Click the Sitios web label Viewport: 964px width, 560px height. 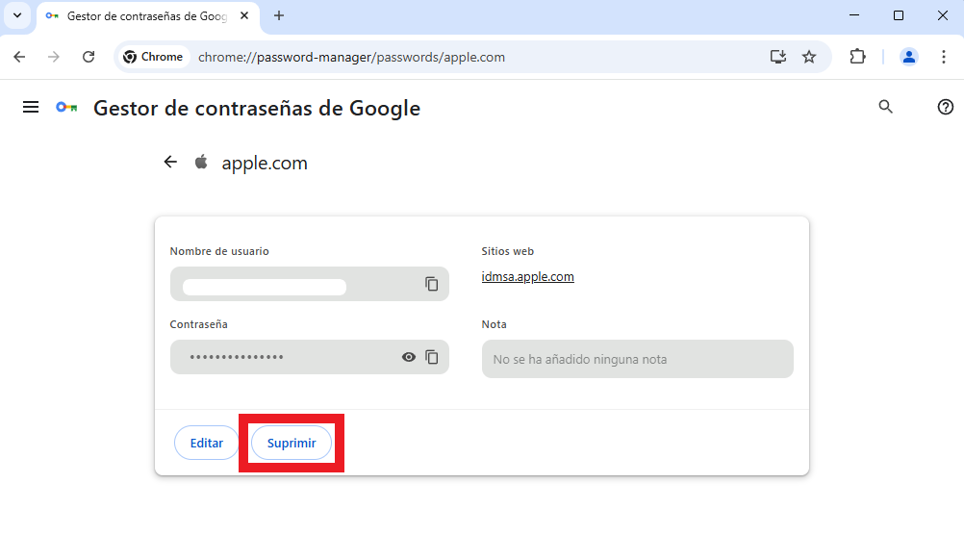508,251
